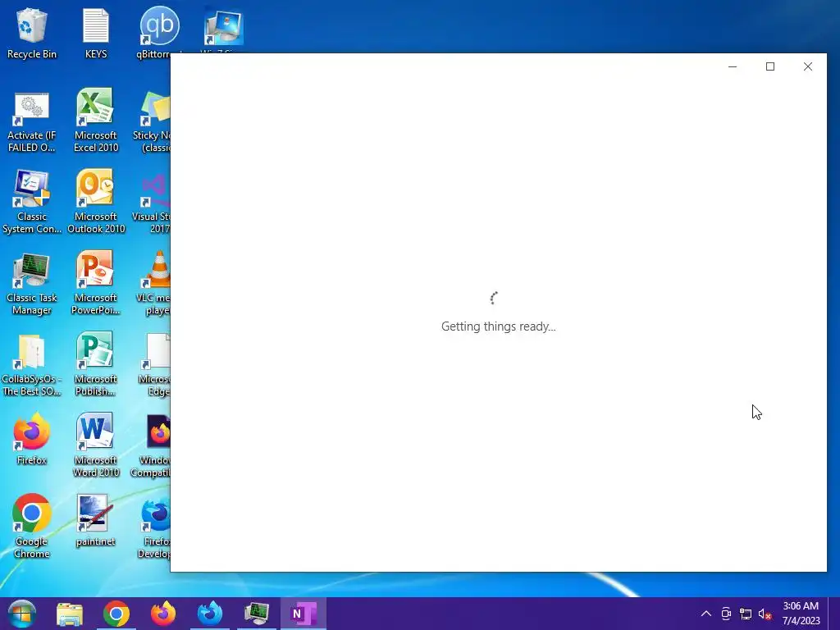Open the Sticky Notes (classic) shortcut
Screen dimensions: 840x630
tap(152, 123)
